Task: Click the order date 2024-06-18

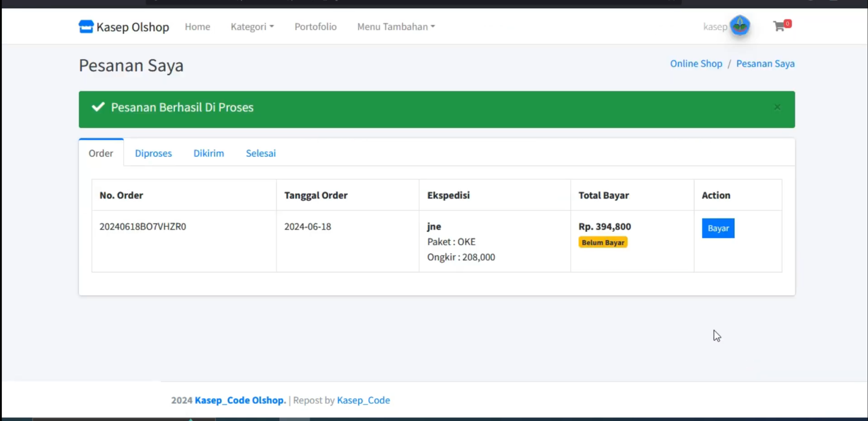Action: (x=307, y=226)
